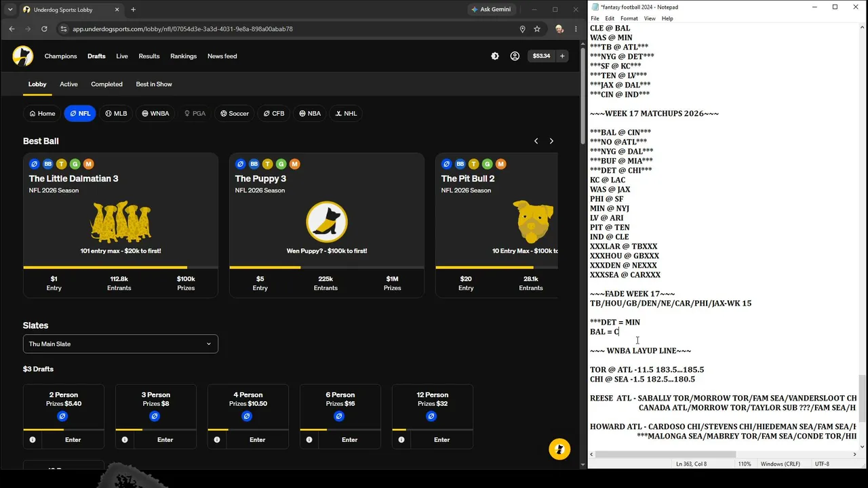
Task: Open Notepad Edit menu
Action: coord(610,18)
